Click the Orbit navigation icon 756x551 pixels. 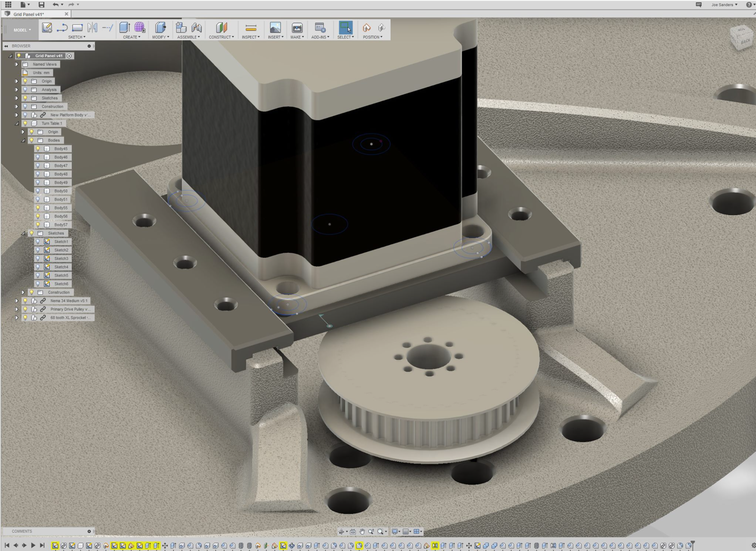341,531
